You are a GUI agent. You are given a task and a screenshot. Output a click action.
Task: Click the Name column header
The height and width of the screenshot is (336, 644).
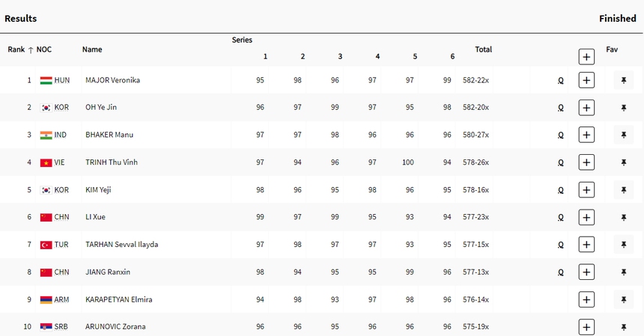[x=92, y=49]
